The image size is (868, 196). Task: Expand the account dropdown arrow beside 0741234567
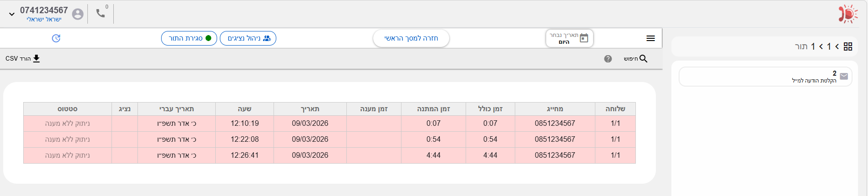pyautogui.click(x=12, y=14)
